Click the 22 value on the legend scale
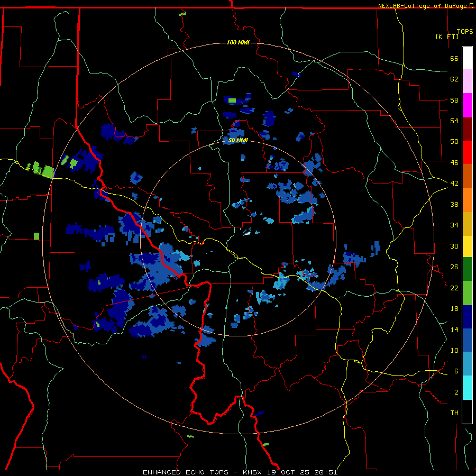Viewport: 476px width, 476px height. click(x=454, y=288)
